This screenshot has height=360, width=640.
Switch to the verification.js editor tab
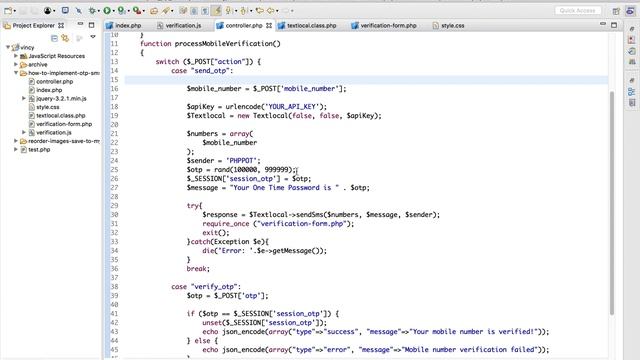(x=179, y=25)
